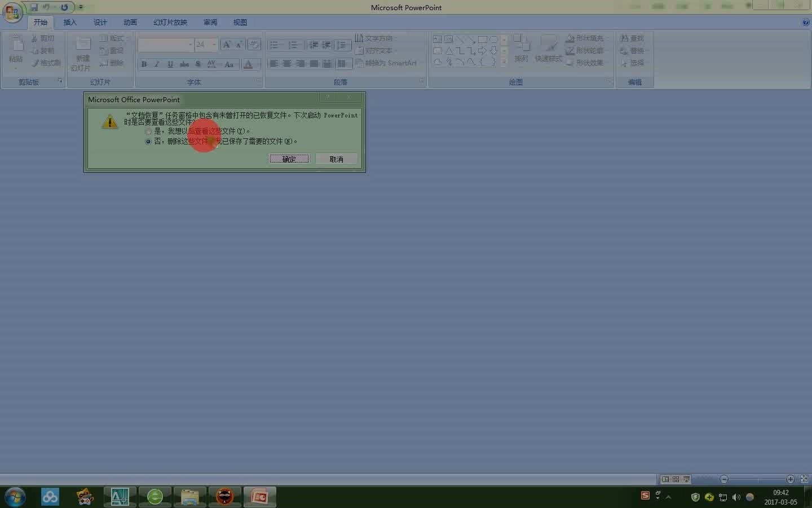Switch to the 开始 ribbon tab

pos(40,23)
